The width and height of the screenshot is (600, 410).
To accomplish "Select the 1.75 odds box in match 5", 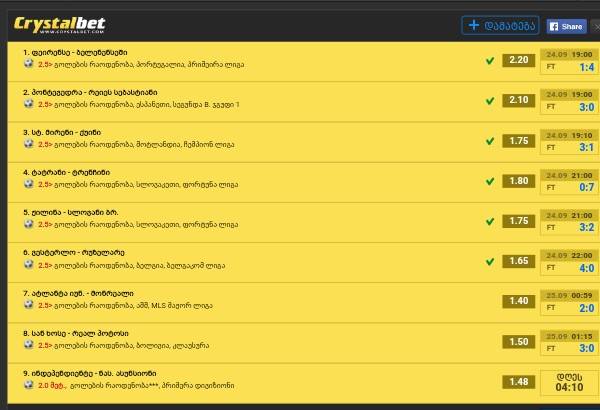I will point(518,221).
